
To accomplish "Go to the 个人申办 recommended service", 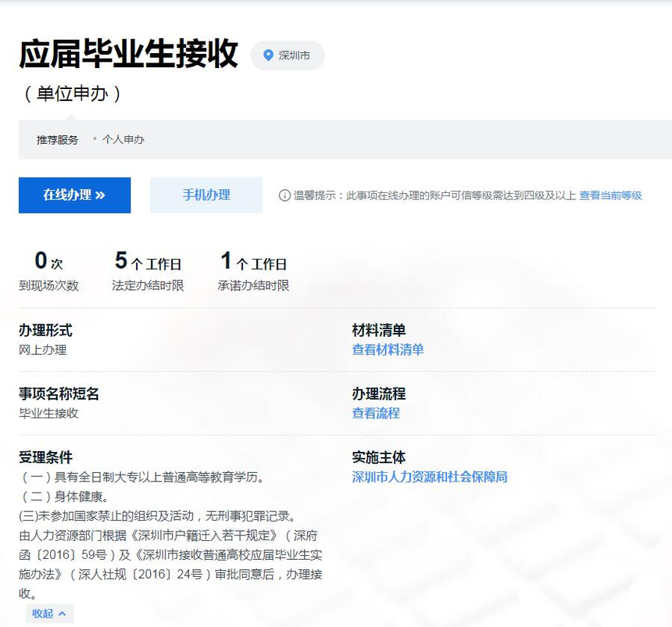I will point(123,139).
